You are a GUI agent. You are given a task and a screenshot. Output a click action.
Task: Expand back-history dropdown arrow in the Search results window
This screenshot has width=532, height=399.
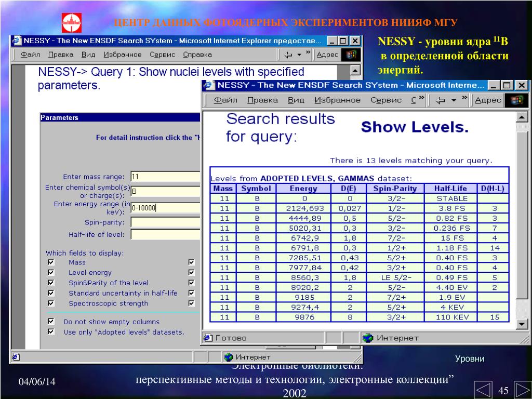click(x=454, y=100)
